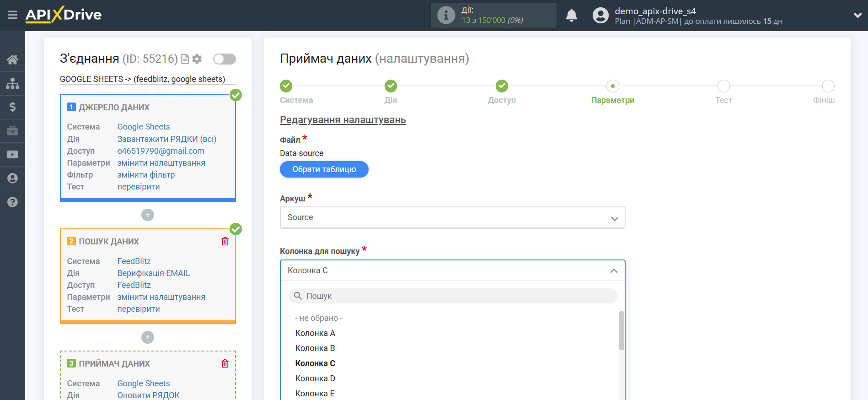Delete the ПОШУК ДАНИХ block
Image resolution: width=868 pixels, height=400 pixels.
coord(225,241)
